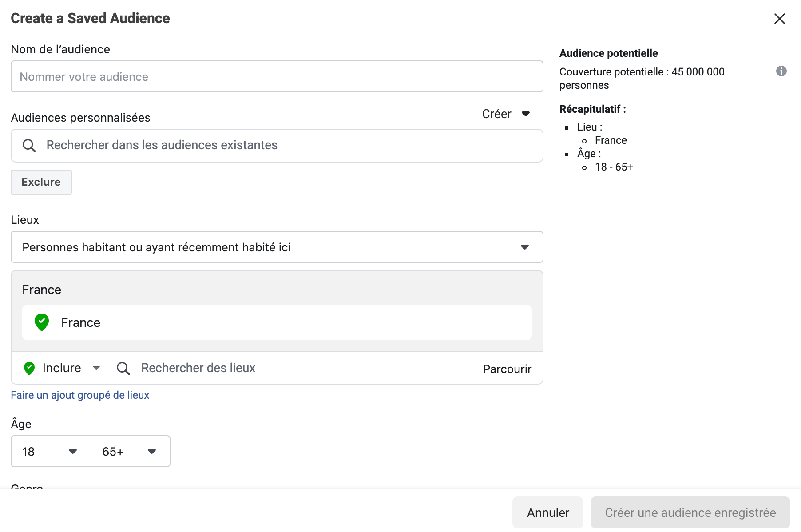Click 'Créer une audience enregistrée' button
The image size is (801, 532).
click(x=690, y=512)
